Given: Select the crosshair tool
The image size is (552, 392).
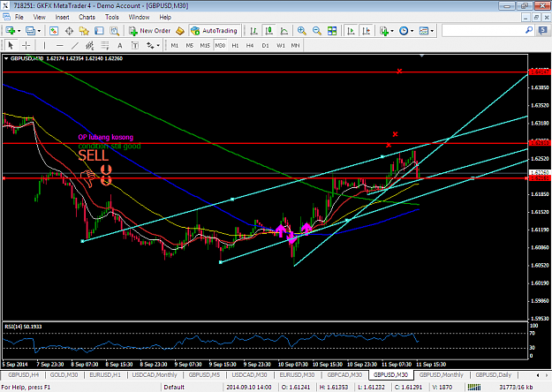Looking at the screenshot, I should pyautogui.click(x=26, y=45).
